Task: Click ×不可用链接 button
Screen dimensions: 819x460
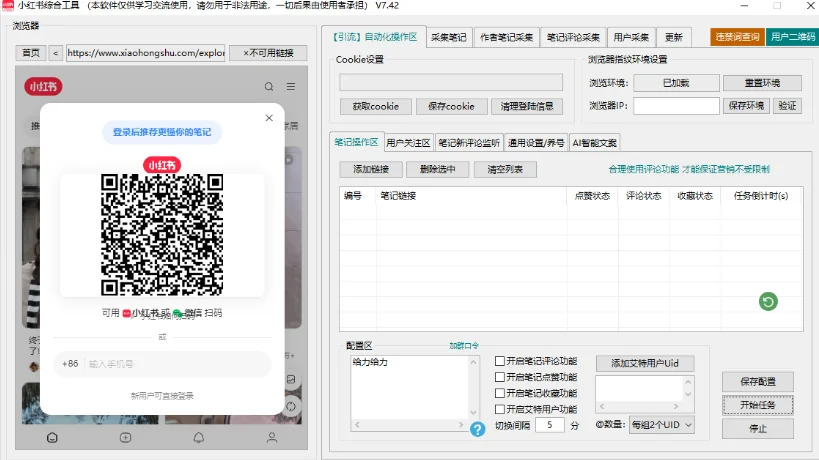Action: [268, 53]
